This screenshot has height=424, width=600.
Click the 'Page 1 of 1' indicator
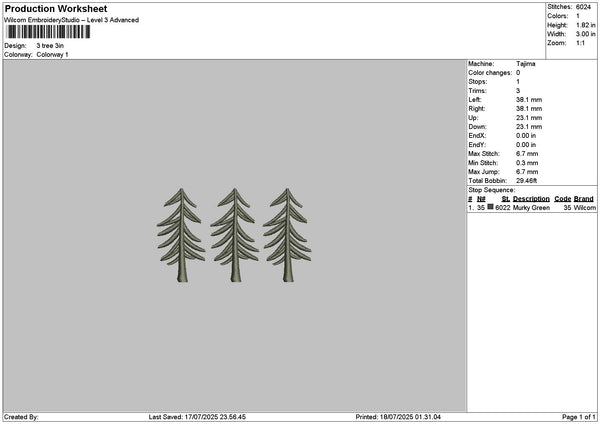(x=579, y=417)
